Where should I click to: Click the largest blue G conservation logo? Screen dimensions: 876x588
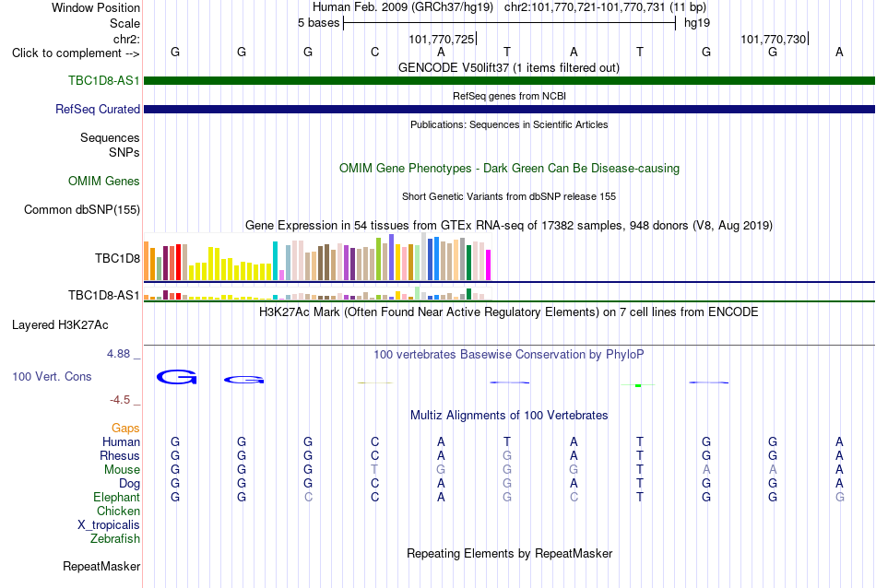point(176,377)
